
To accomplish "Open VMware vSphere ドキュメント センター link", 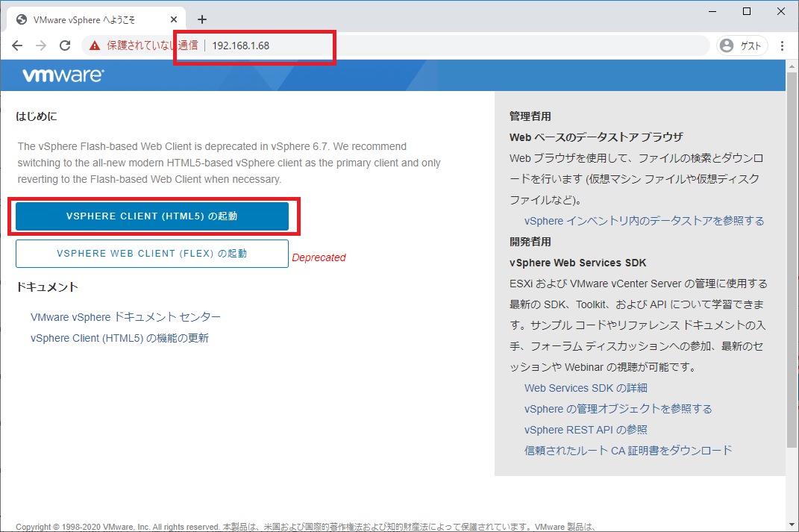I will [125, 317].
